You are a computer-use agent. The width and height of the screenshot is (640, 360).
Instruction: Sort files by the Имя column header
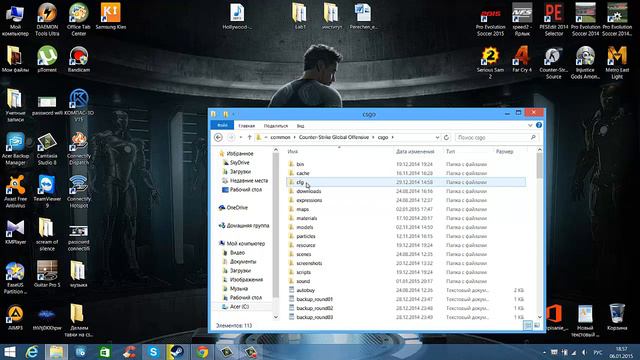click(x=293, y=151)
